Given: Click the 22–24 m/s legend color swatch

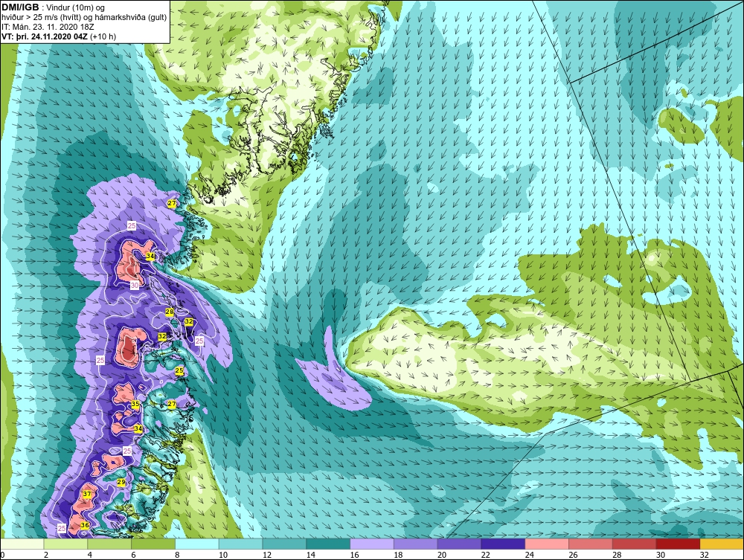Looking at the screenshot, I should [x=503, y=544].
